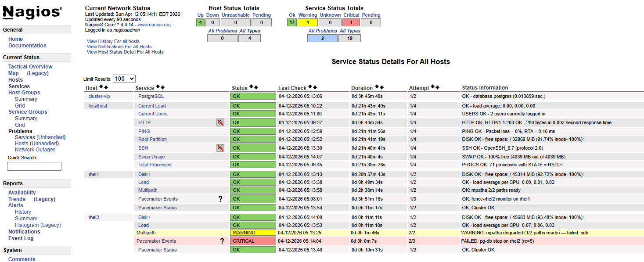The image size is (644, 262).
Task: Click inside the Quick Search field
Action: point(34,166)
